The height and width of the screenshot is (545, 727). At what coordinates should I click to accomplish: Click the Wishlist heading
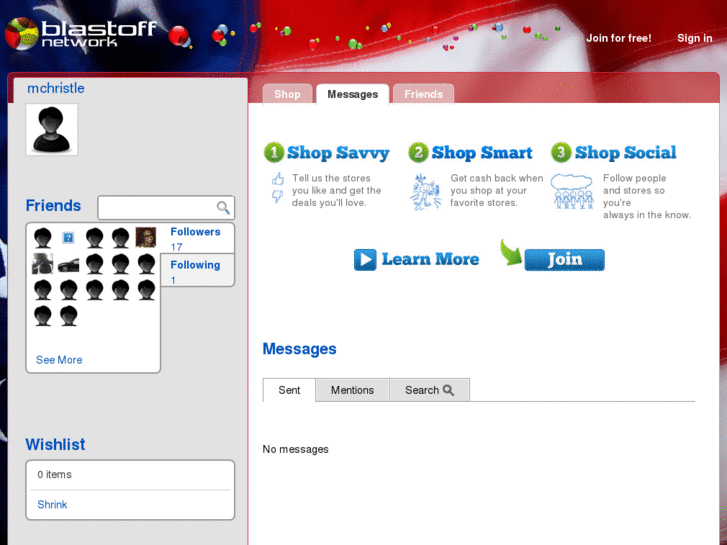point(55,444)
